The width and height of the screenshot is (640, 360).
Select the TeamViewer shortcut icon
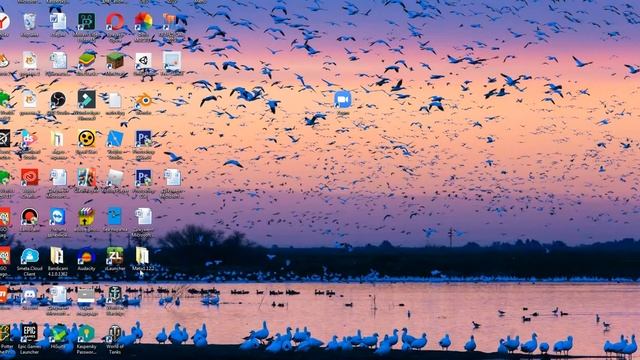tap(58, 217)
